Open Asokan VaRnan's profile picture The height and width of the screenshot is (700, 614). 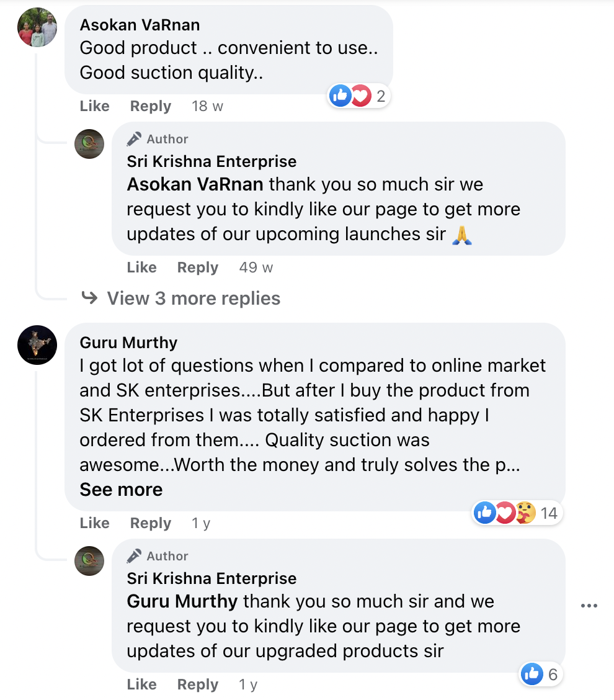click(37, 27)
